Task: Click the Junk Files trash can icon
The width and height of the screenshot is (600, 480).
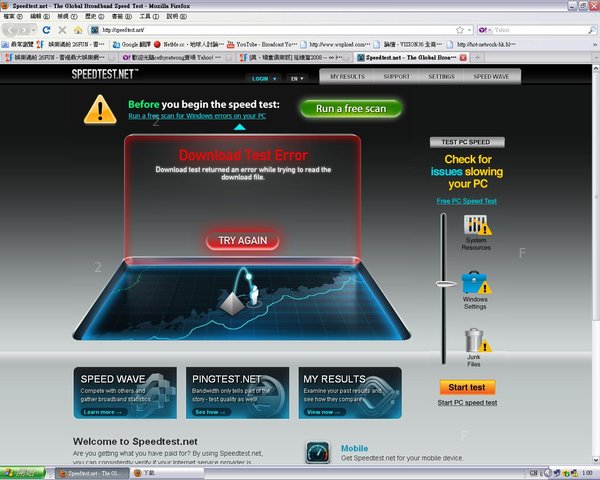Action: [x=477, y=340]
